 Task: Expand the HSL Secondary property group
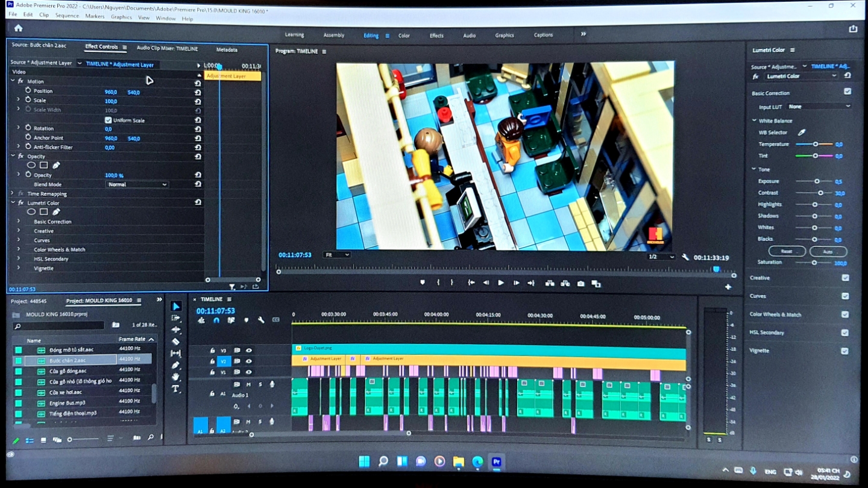(19, 259)
